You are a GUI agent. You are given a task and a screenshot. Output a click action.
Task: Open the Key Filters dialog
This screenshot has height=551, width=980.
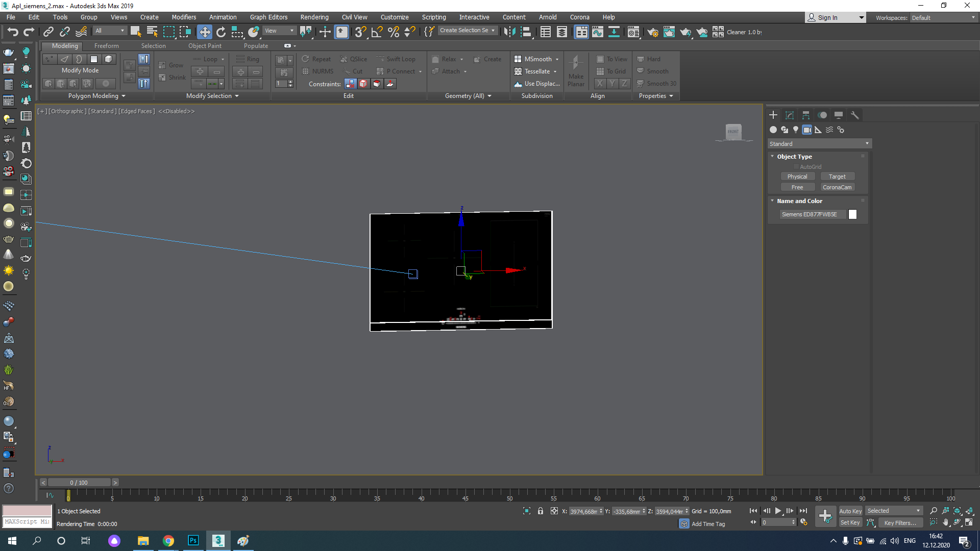pos(900,522)
